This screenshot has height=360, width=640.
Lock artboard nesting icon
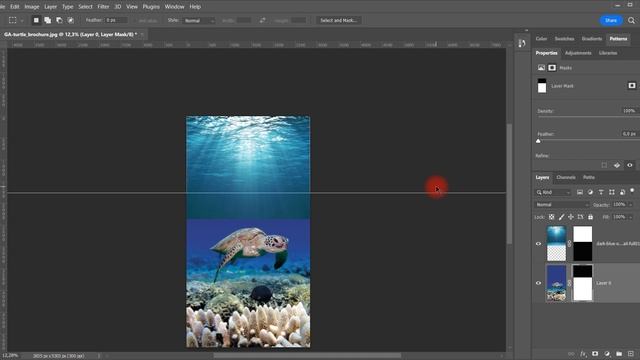pyautogui.click(x=580, y=217)
